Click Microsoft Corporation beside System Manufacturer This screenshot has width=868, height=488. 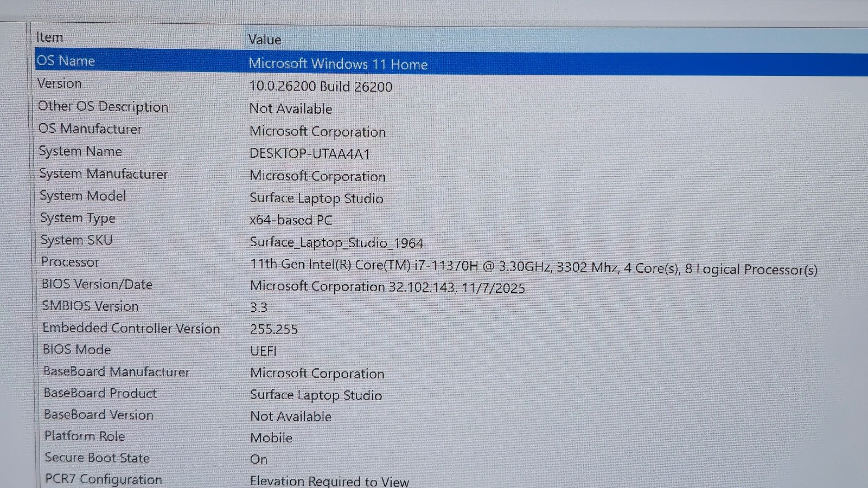[317, 176]
